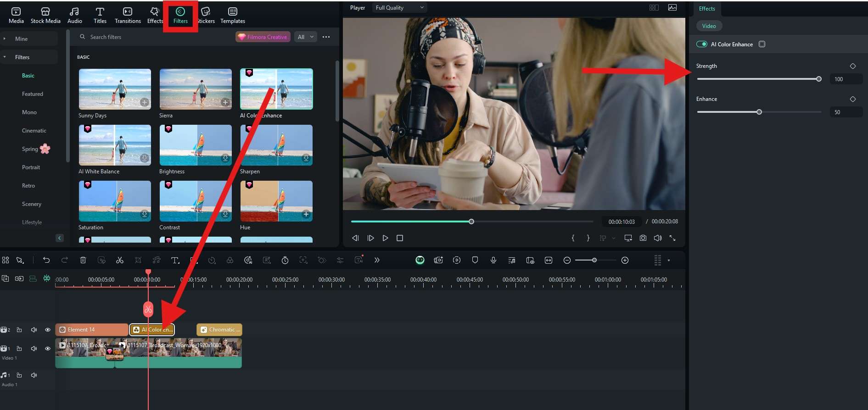868x410 pixels.
Task: Select the Featured filter category
Action: (x=33, y=94)
